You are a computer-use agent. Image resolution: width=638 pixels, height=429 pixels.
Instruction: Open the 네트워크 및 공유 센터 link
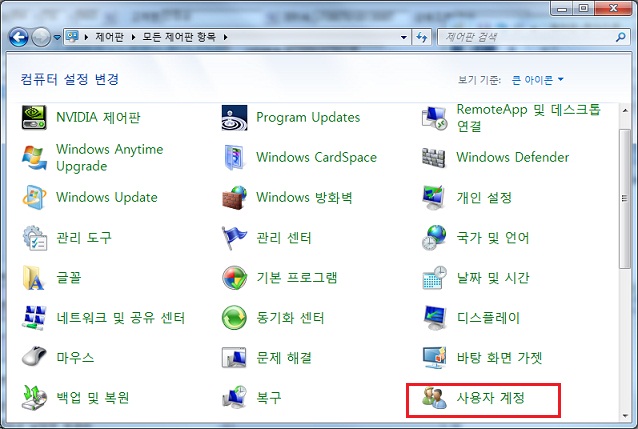click(x=120, y=318)
